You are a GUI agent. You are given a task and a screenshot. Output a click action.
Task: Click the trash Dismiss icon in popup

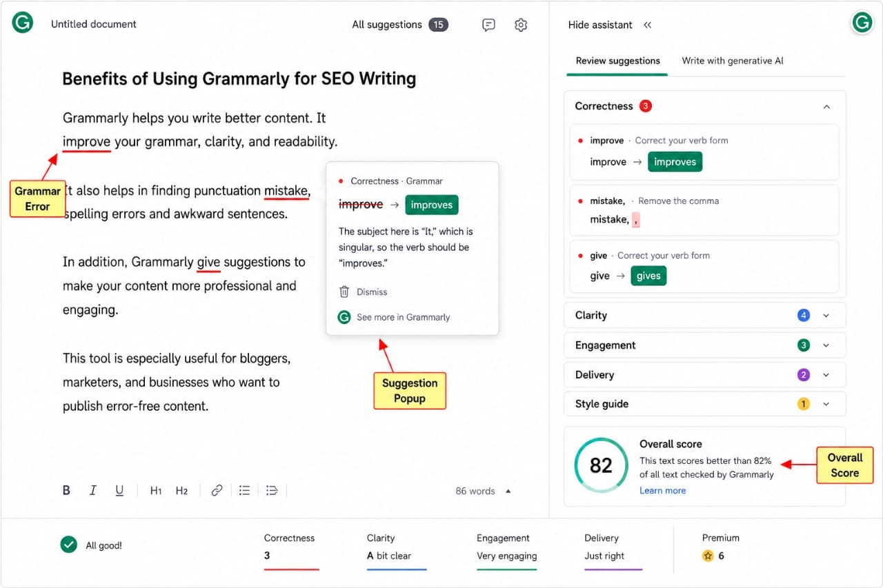(344, 292)
